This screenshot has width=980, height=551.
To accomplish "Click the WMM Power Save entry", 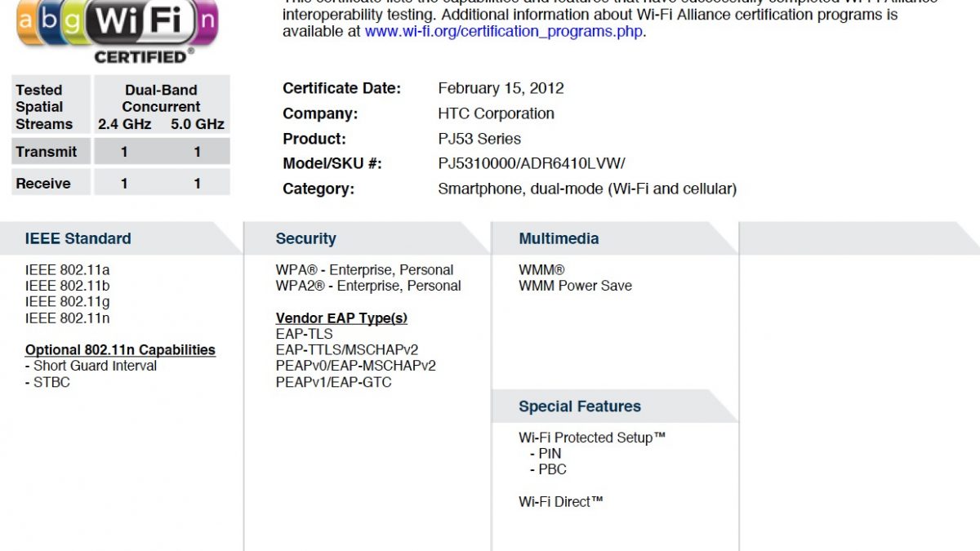I will (x=575, y=286).
